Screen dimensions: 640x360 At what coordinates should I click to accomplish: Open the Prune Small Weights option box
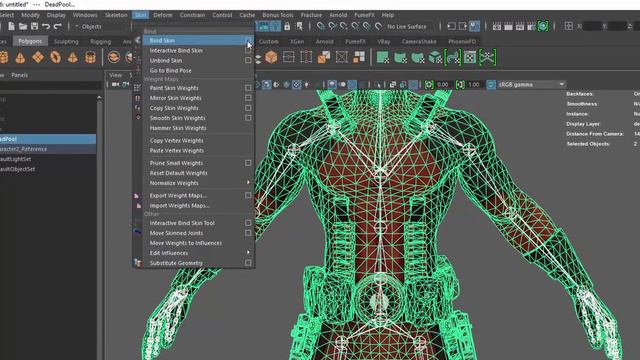[248, 163]
